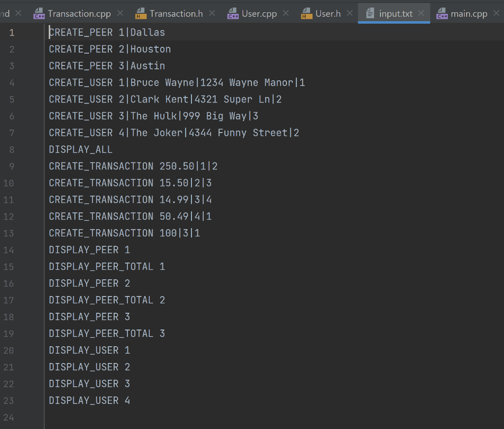
Task: Click the C++ icon on Transaction.cpp tab
Action: (x=39, y=13)
